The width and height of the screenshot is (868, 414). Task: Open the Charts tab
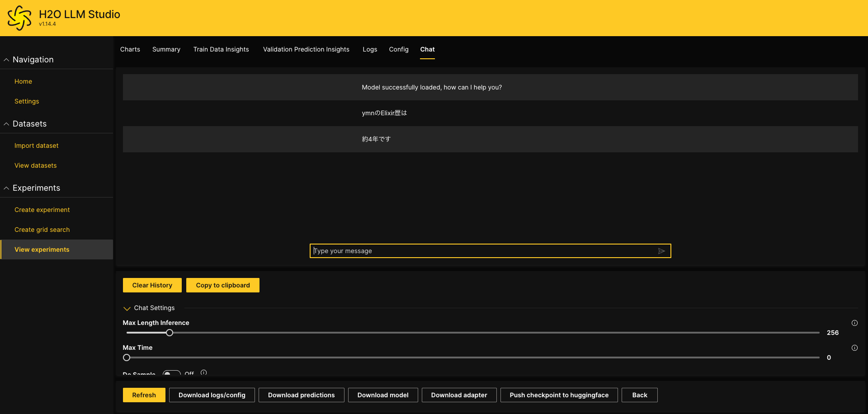(x=130, y=49)
